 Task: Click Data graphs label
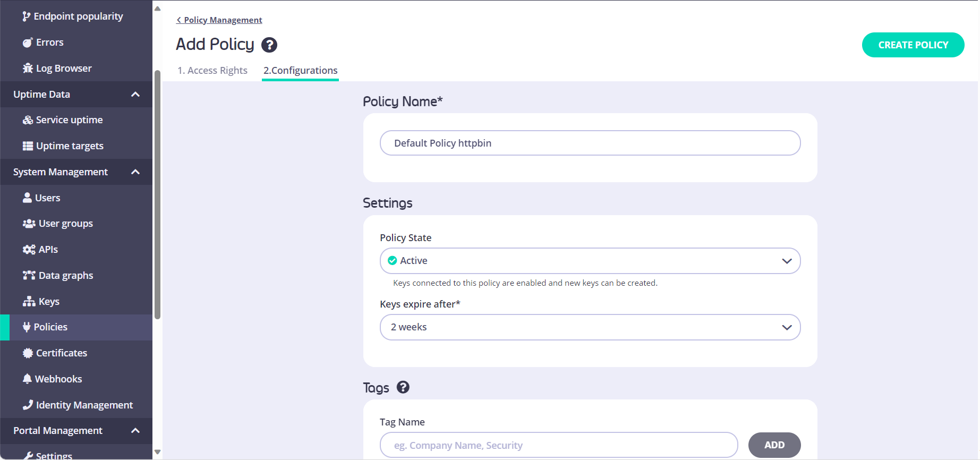coord(66,276)
